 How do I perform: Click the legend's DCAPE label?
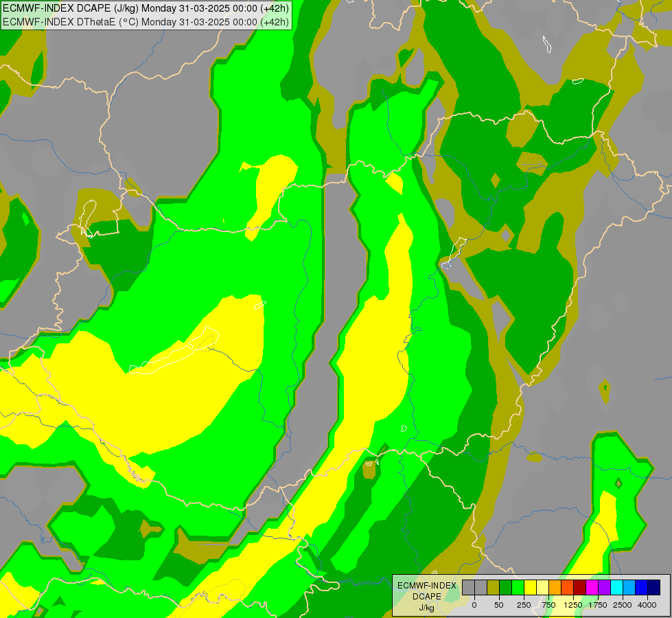427,597
